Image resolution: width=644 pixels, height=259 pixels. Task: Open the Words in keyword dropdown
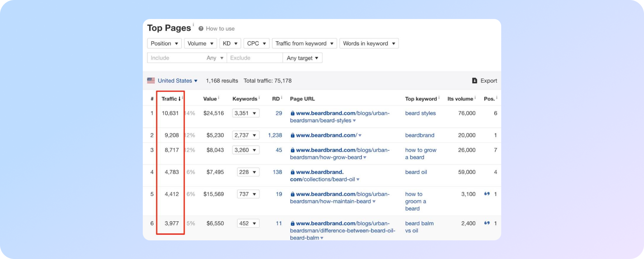[x=369, y=43]
